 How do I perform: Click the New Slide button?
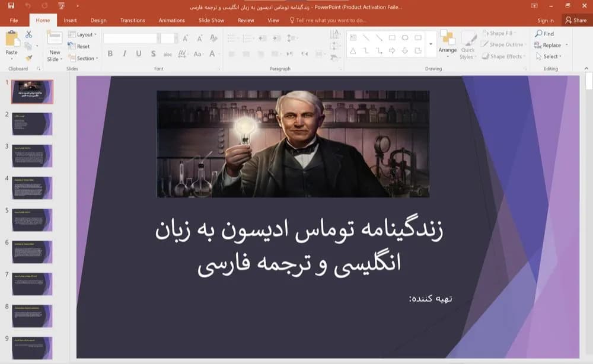pyautogui.click(x=55, y=46)
